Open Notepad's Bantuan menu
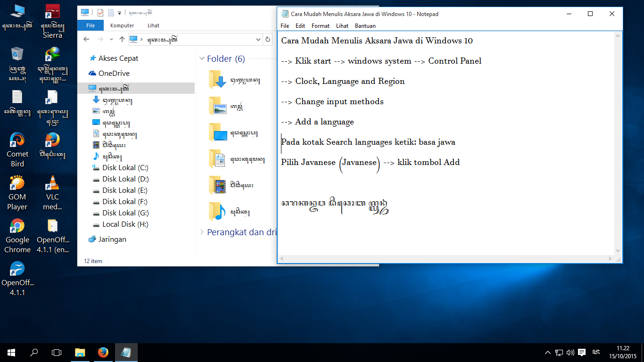The height and width of the screenshot is (362, 644). [x=365, y=26]
